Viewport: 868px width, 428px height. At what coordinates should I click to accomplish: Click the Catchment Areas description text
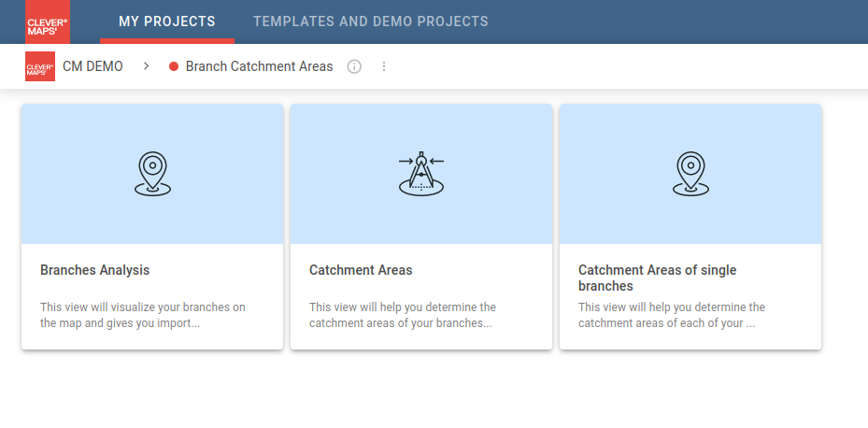point(403,315)
